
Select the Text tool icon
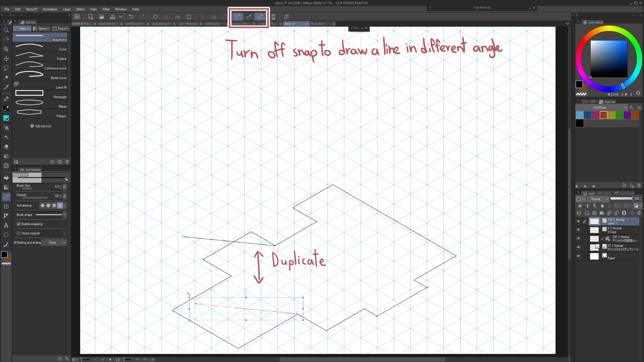pyautogui.click(x=6, y=226)
